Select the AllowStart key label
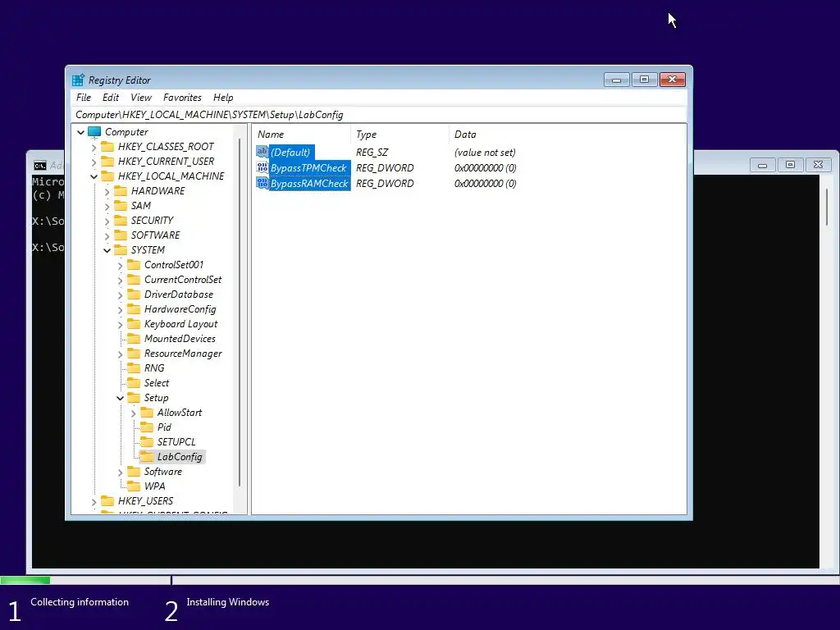 (x=180, y=413)
